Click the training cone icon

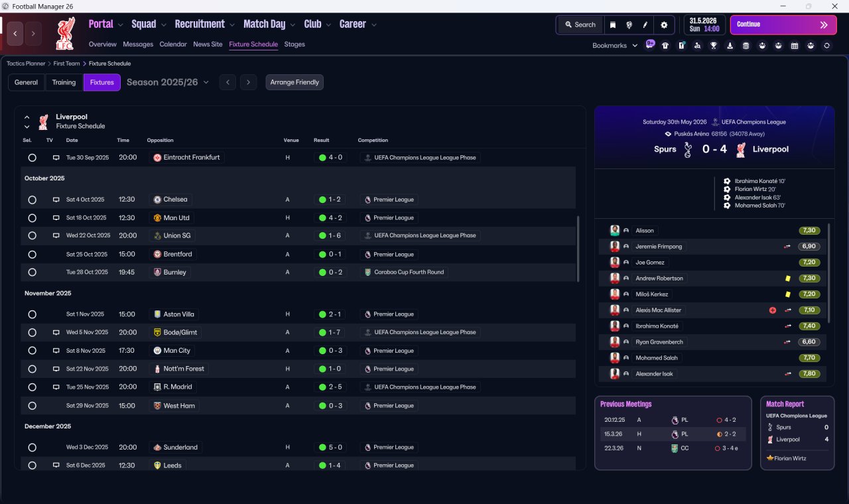click(730, 46)
